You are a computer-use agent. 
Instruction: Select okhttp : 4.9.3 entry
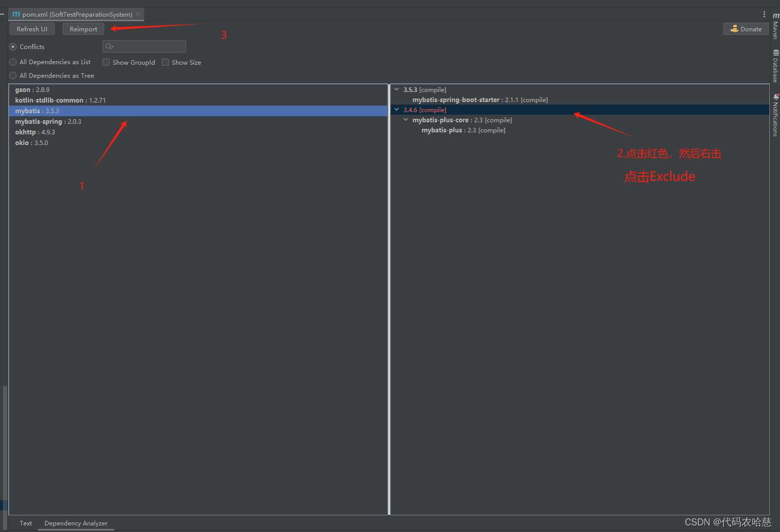pos(198,132)
